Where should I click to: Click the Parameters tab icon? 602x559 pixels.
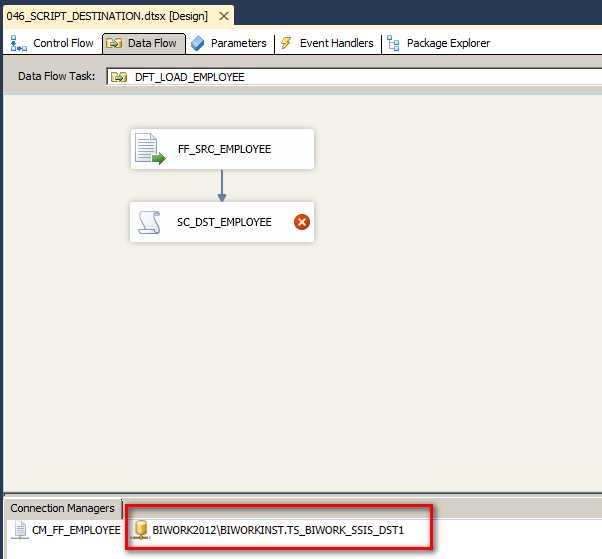click(197, 43)
